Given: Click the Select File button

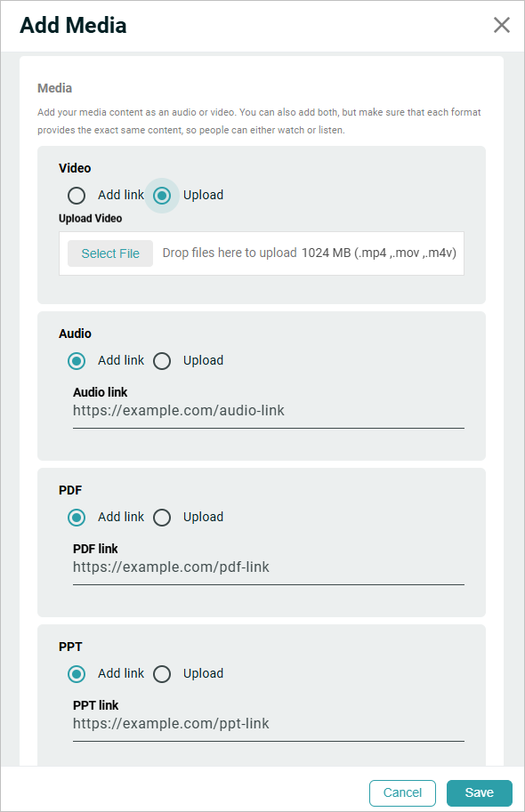Looking at the screenshot, I should click(110, 253).
